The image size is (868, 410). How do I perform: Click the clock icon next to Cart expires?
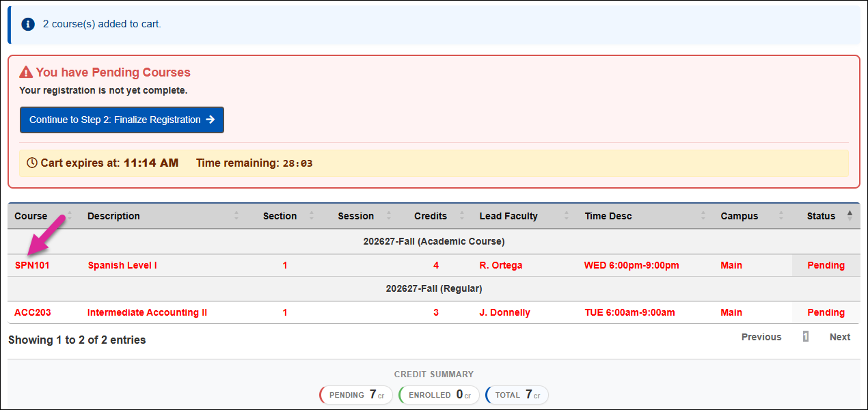coord(32,163)
